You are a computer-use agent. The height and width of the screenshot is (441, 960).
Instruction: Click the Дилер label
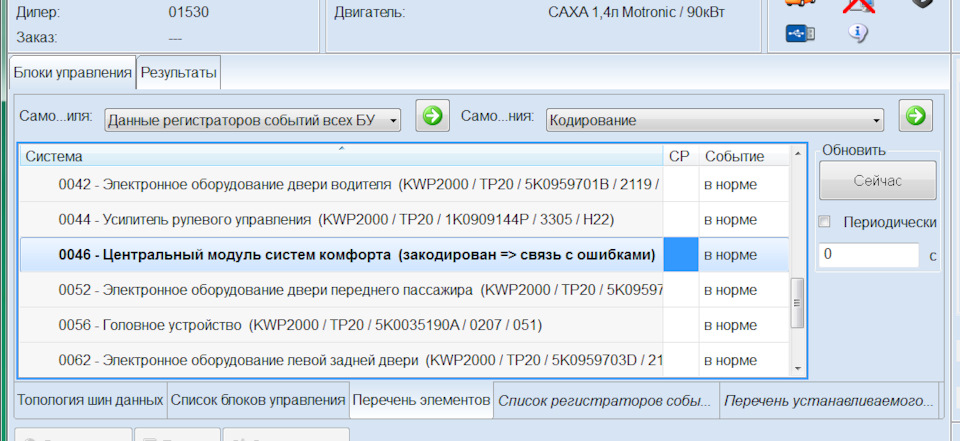39,12
